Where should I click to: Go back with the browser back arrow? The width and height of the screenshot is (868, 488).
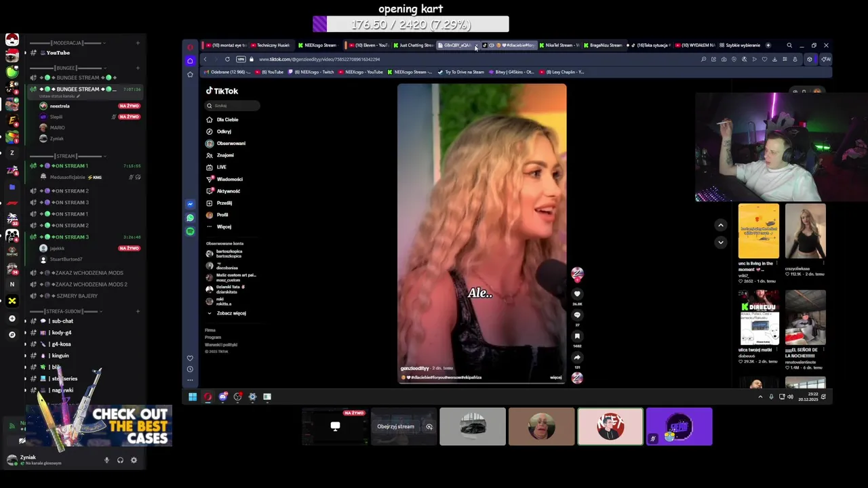(x=205, y=59)
